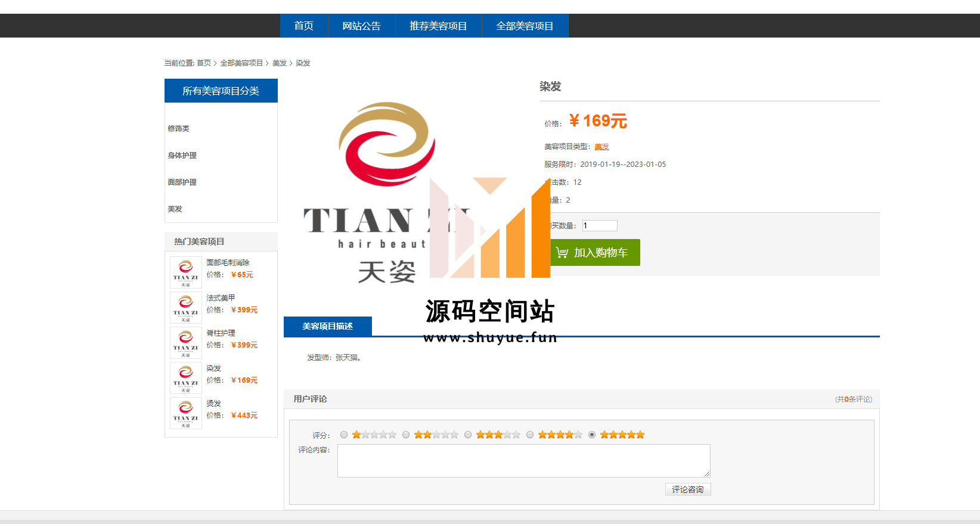Click the 美发 project type link
The height and width of the screenshot is (524, 980).
coord(601,147)
